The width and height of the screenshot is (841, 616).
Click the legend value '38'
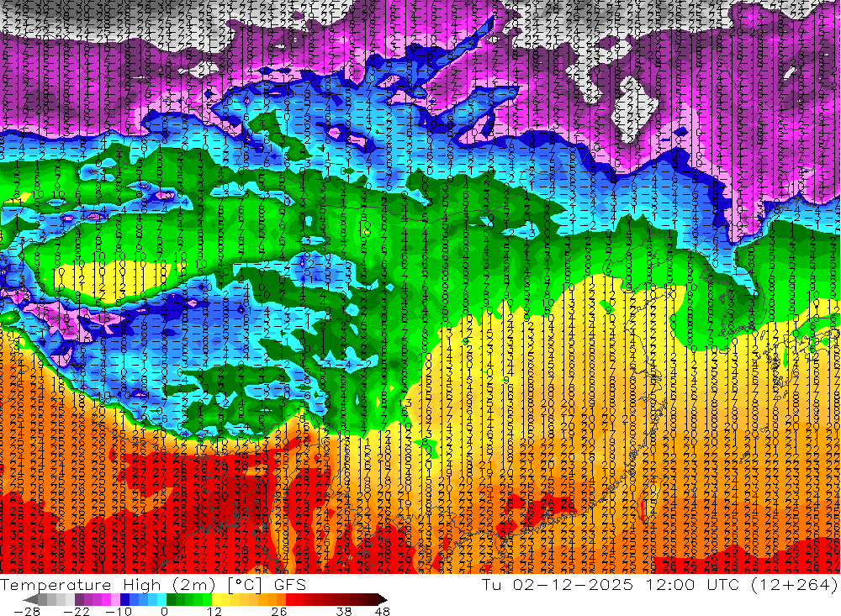coord(344,612)
